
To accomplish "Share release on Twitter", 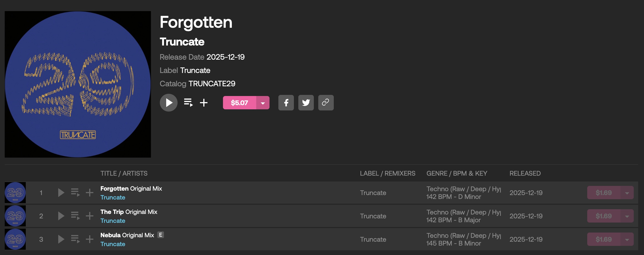I will point(306,103).
